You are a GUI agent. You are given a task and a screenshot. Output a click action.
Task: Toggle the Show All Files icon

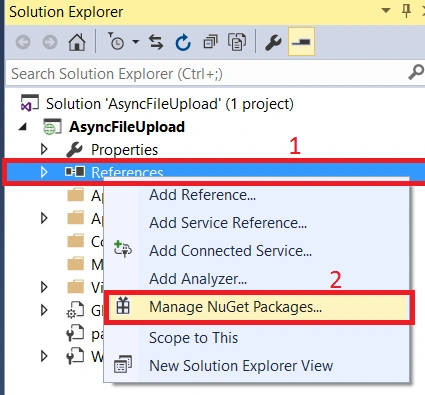(x=237, y=42)
